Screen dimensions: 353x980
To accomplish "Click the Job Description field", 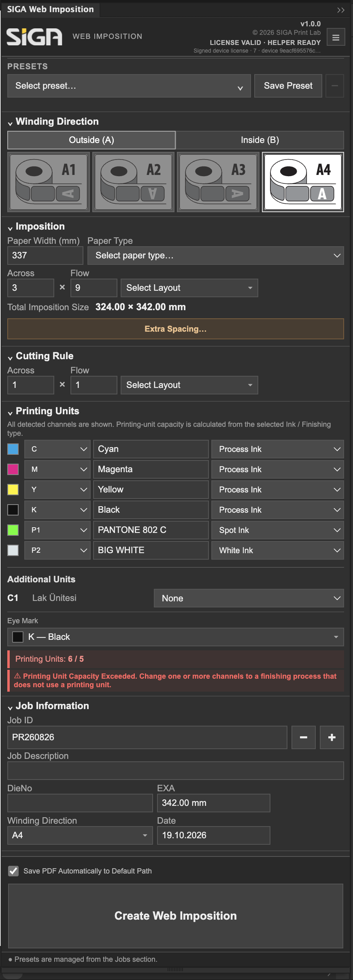I will [x=176, y=771].
